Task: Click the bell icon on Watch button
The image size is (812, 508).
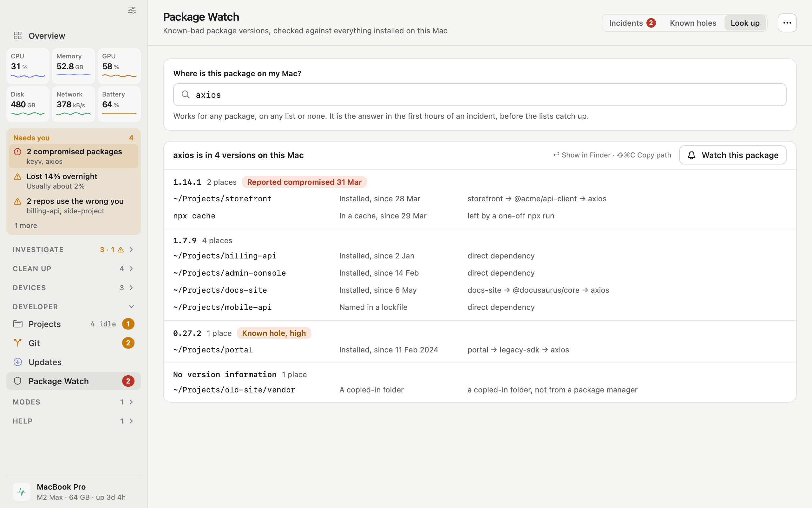Action: coord(691,155)
